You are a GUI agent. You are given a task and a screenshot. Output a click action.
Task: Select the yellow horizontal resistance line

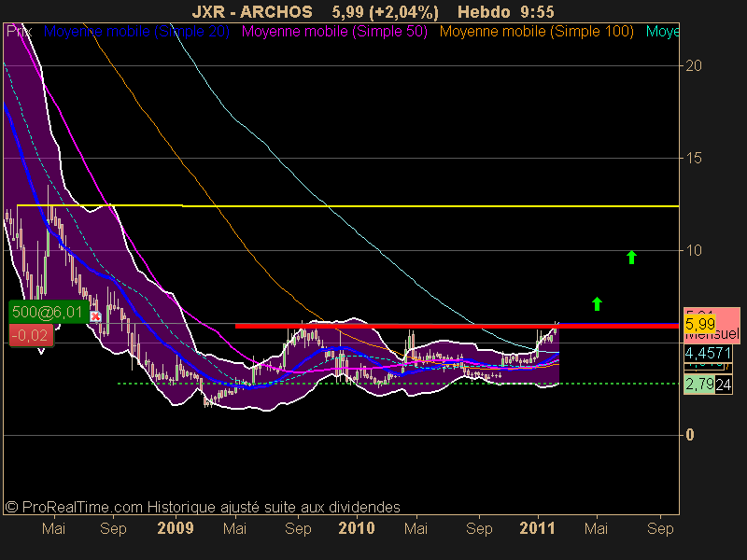[347, 205]
